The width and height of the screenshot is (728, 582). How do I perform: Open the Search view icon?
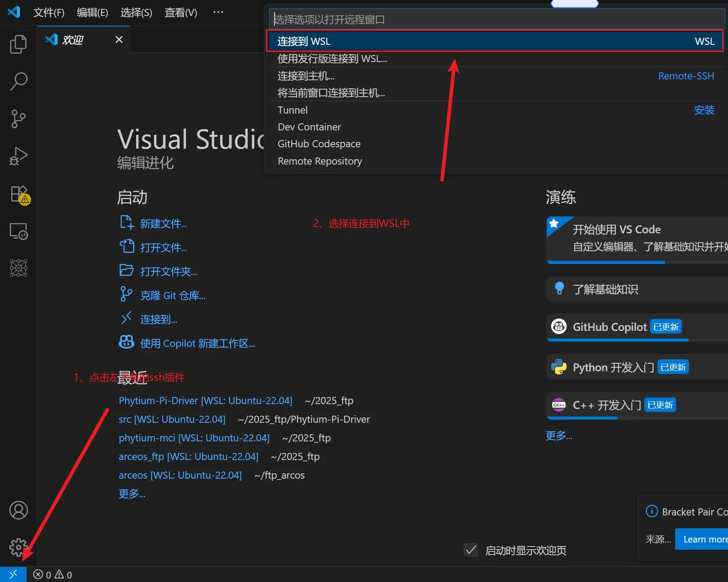pyautogui.click(x=18, y=81)
